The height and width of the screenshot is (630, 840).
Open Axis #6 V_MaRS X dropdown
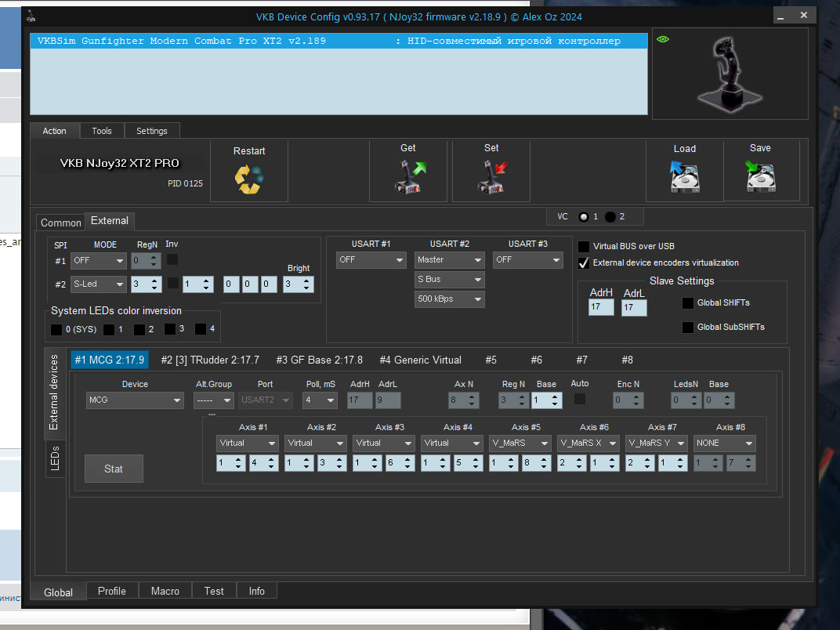[588, 443]
